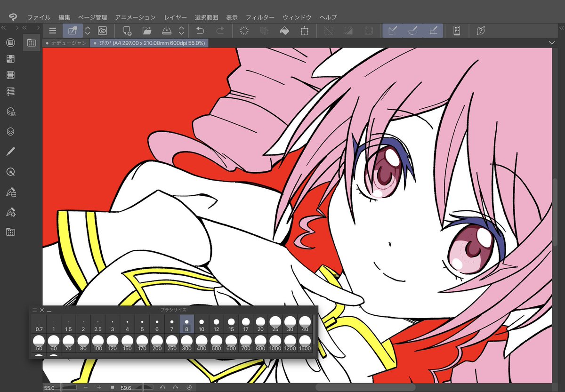Viewport: 565px width, 392px height.
Task: Click the single pen icon in left sidebar
Action: click(x=10, y=152)
